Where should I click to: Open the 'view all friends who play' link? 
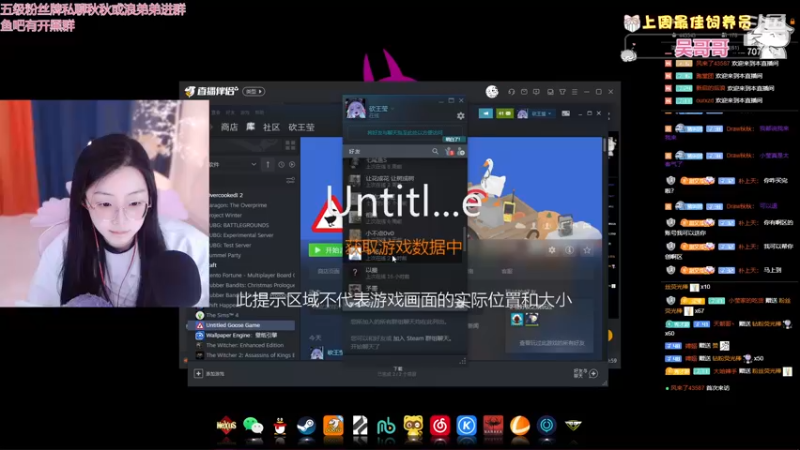pyautogui.click(x=552, y=343)
